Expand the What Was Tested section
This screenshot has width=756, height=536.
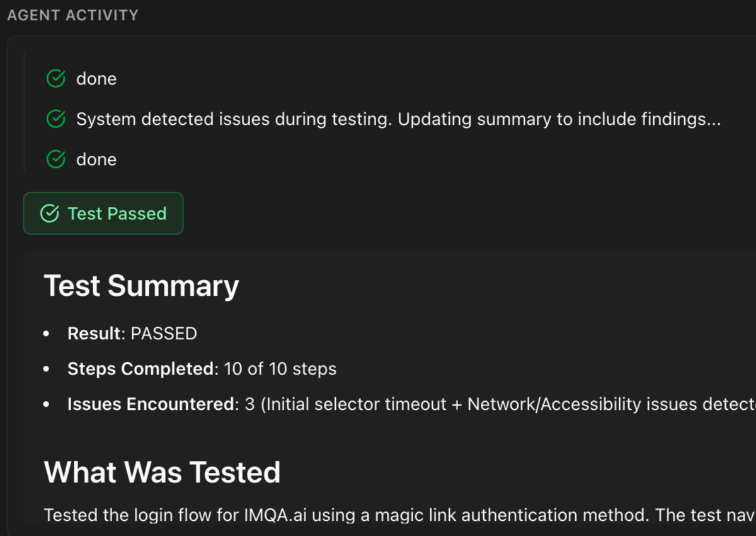pyautogui.click(x=161, y=472)
